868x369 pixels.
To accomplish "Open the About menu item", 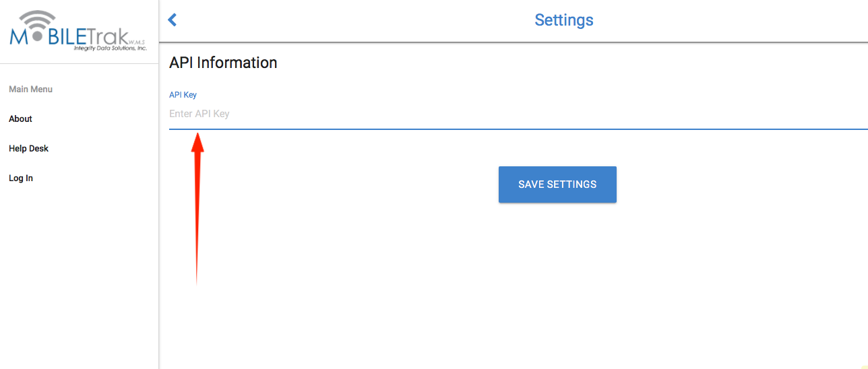I will click(20, 119).
